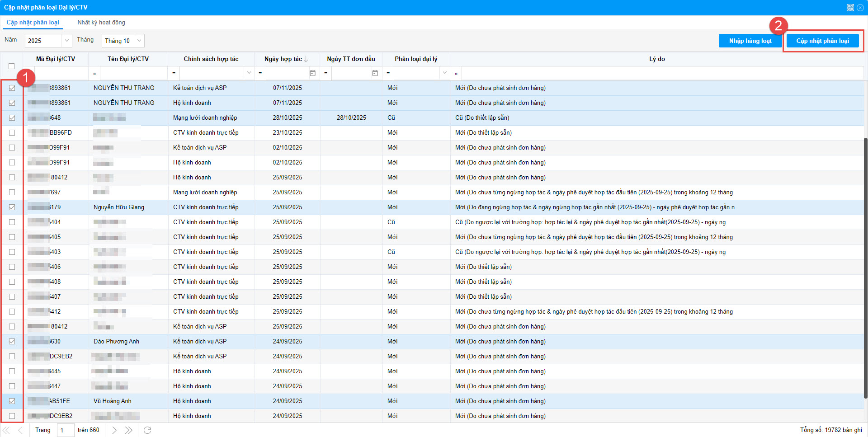Uncheck the Đào Phương Anh row checkbox

12,341
